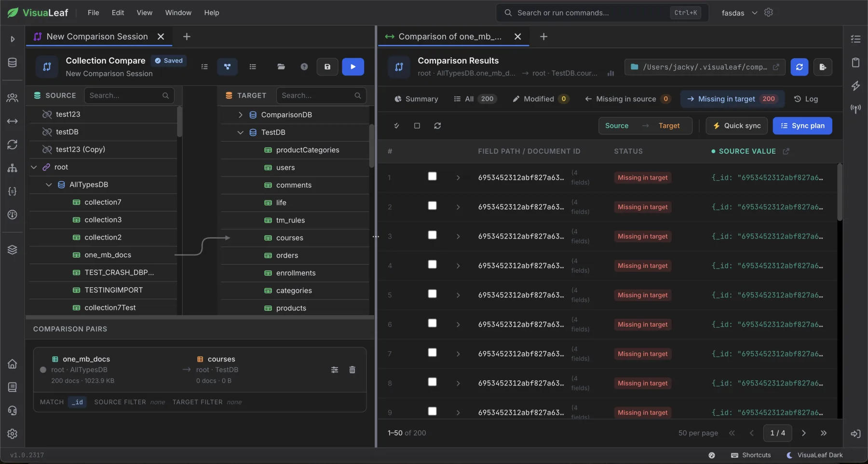Tick the checkbox for result row 7
This screenshot has width=868, height=464.
pos(433,353)
